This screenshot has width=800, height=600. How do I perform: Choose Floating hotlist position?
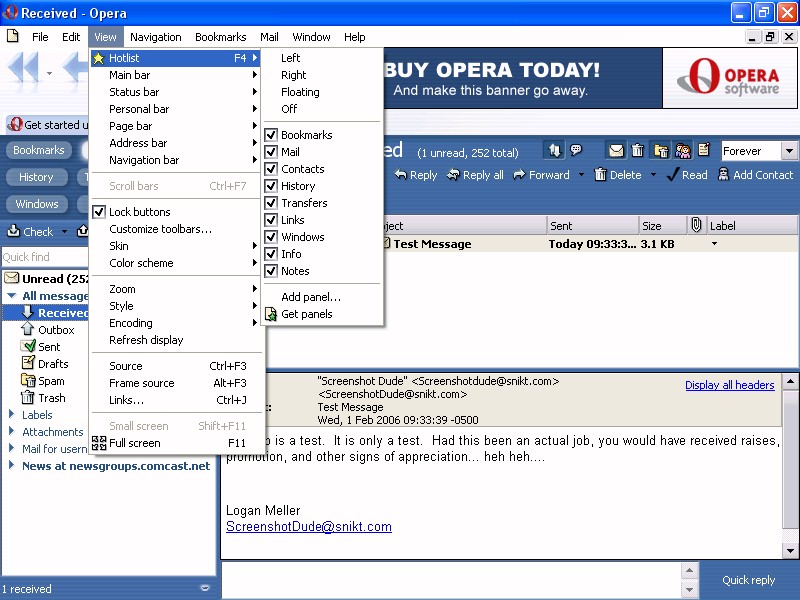(322, 92)
